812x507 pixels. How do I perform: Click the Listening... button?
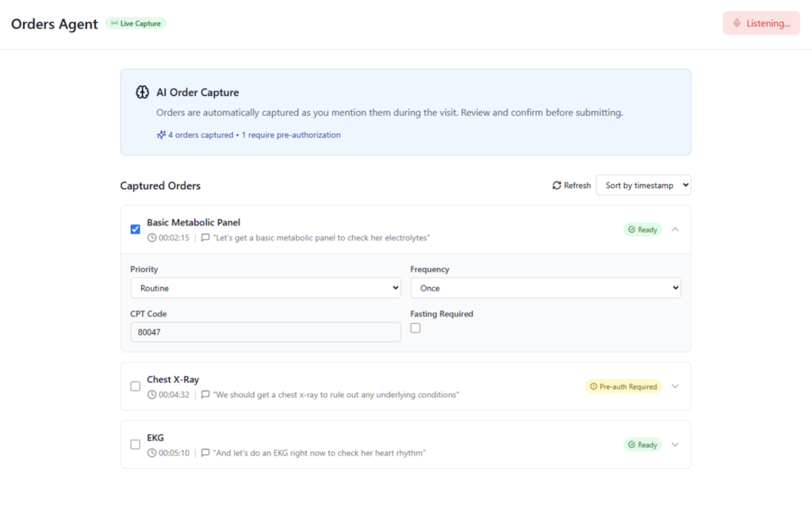point(761,23)
